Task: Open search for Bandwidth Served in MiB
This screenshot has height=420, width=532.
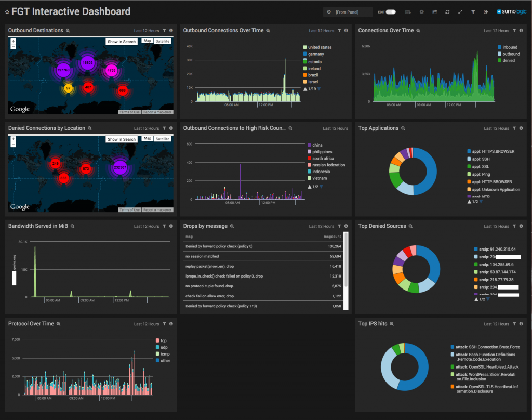Action: pos(72,226)
